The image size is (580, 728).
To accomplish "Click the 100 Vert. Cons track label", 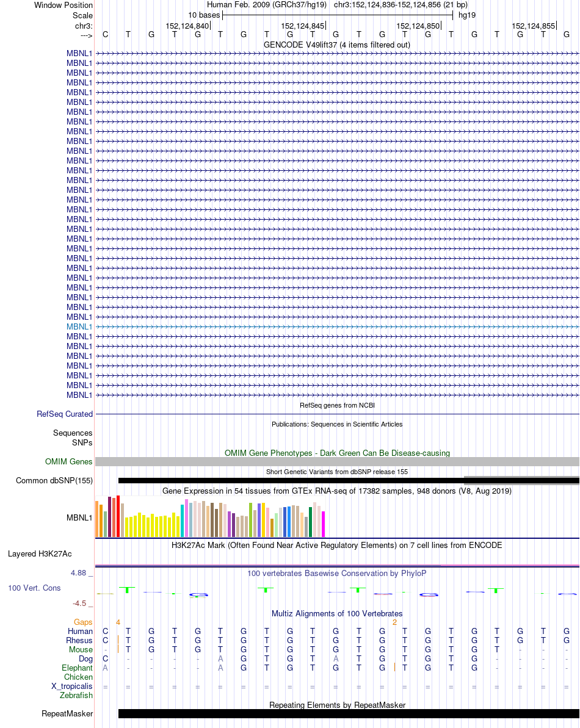I will (x=34, y=588).
